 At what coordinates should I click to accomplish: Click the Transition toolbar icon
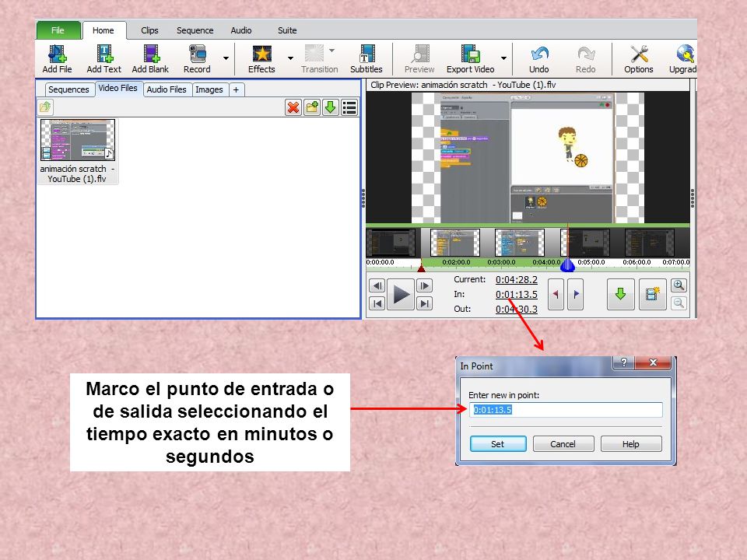point(314,54)
